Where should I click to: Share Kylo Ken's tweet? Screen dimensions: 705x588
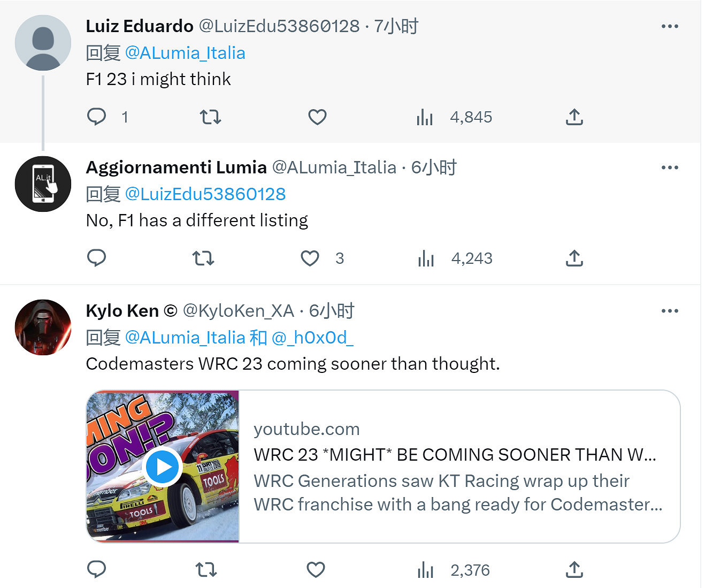[x=574, y=570]
